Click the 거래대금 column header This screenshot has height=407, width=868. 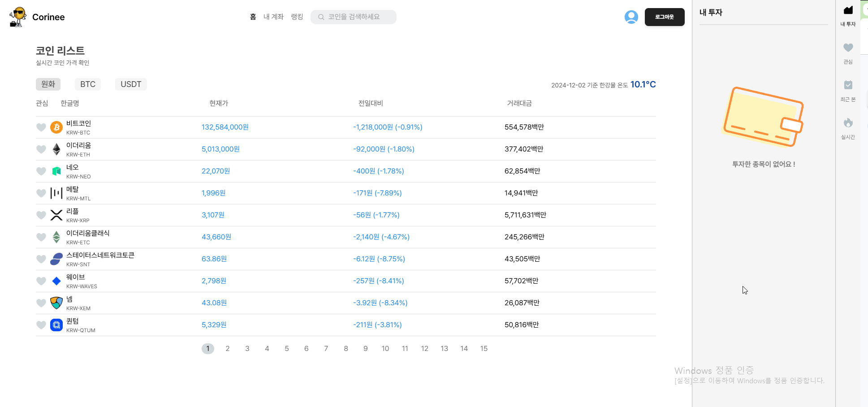[519, 103]
